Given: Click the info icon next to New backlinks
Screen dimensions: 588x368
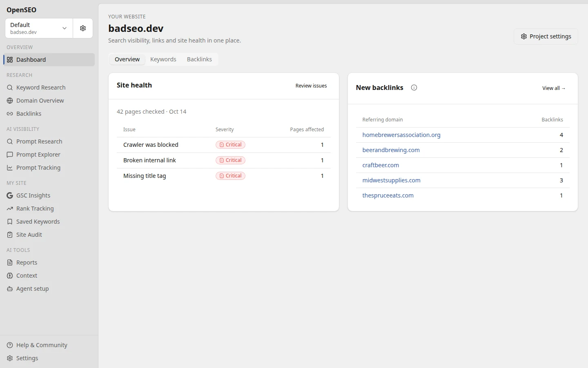Looking at the screenshot, I should 414,88.
